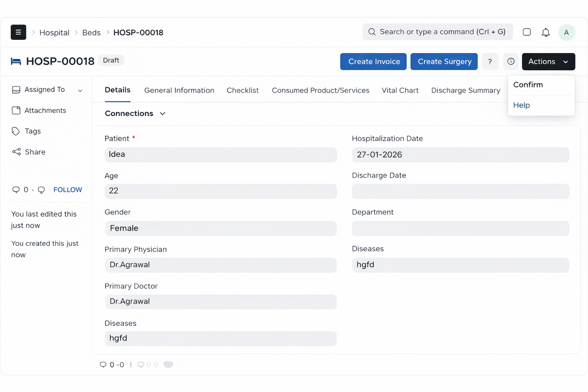Open the clock history icon
This screenshot has height=392, width=588.
511,62
